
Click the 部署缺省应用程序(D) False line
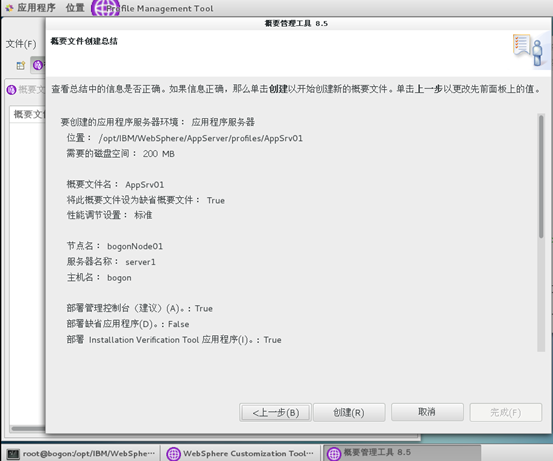pos(128,324)
